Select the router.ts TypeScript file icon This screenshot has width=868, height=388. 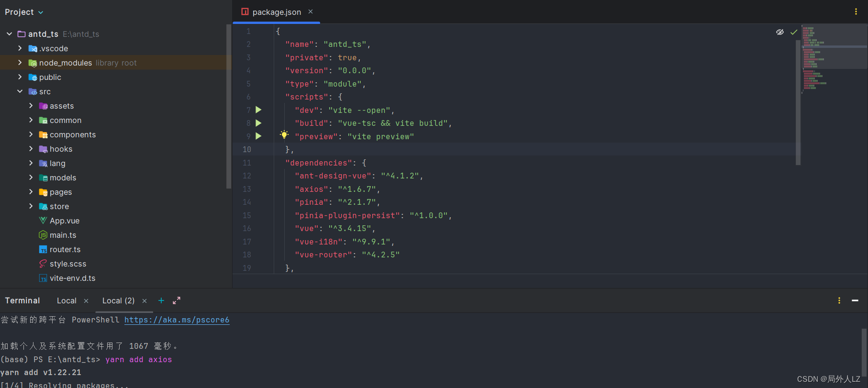click(43, 249)
